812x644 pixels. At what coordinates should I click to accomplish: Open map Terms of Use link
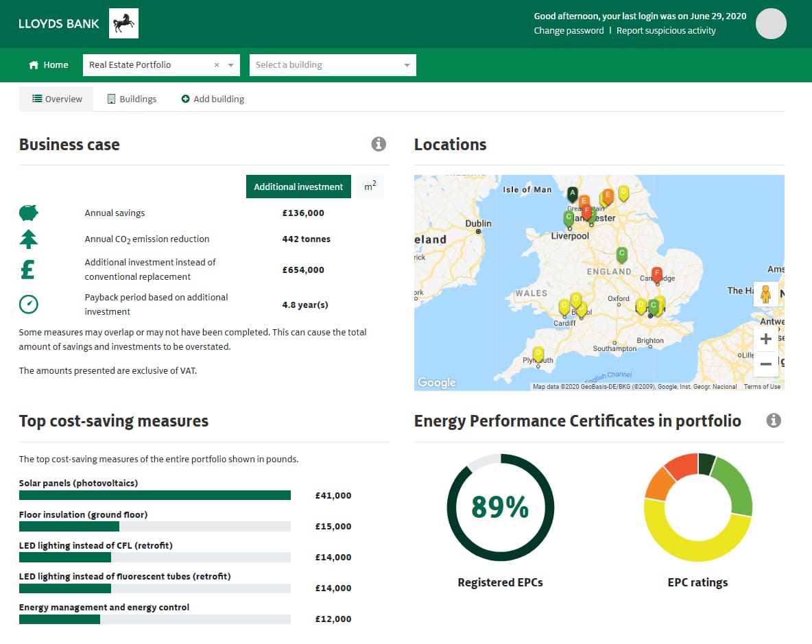point(762,387)
